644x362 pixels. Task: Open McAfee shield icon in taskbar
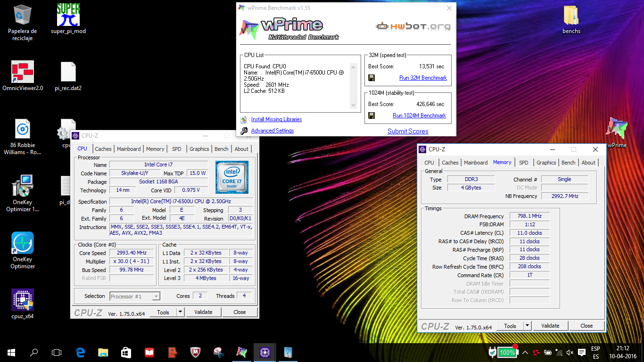coord(196,352)
